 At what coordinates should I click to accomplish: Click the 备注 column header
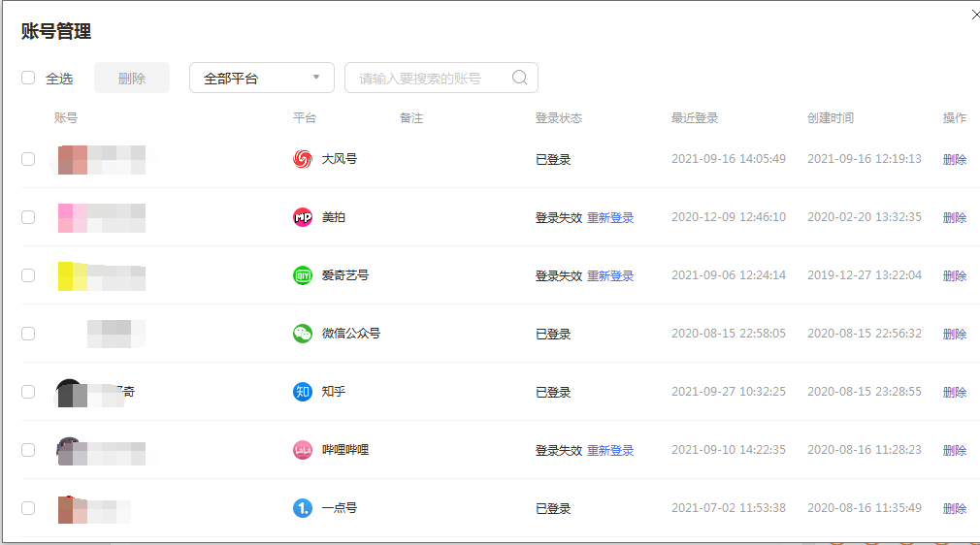(x=411, y=117)
